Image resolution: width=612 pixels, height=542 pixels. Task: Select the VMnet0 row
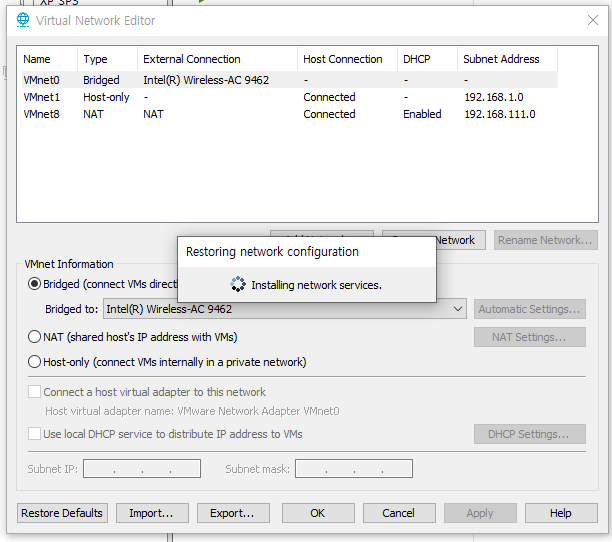pos(289,80)
